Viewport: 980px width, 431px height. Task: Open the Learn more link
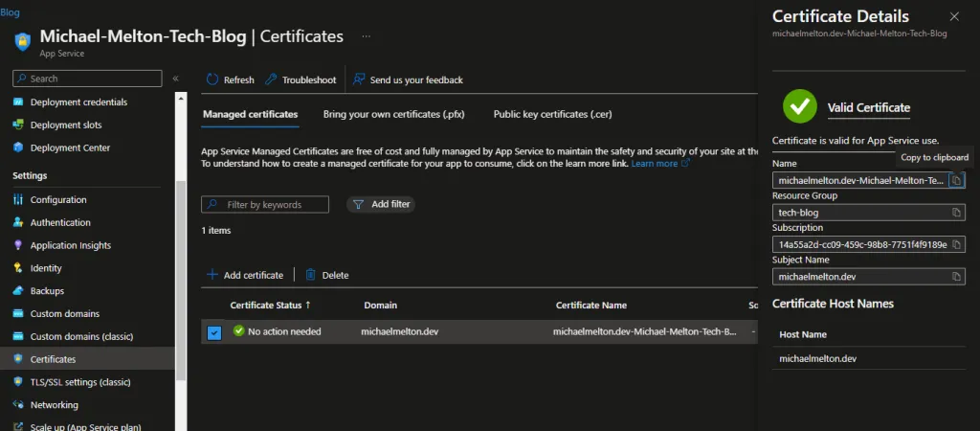[x=660, y=163]
